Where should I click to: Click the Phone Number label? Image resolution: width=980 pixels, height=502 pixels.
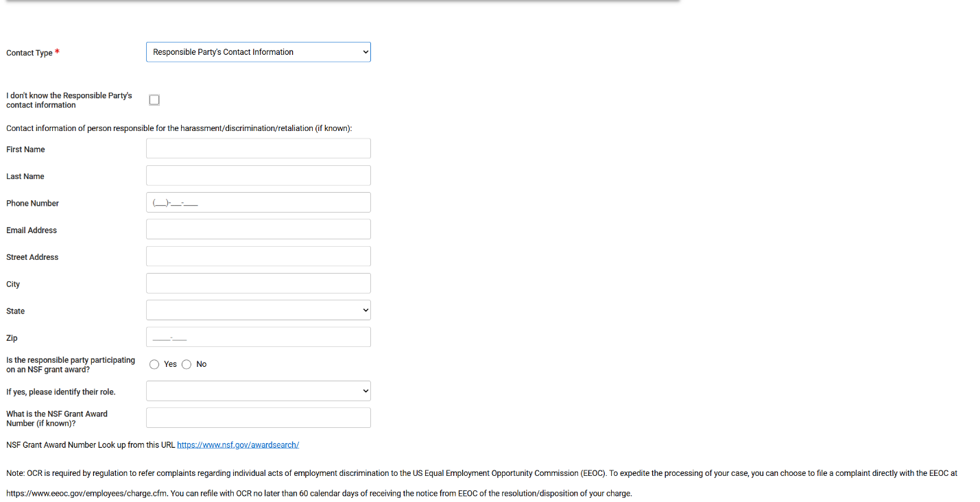(x=32, y=204)
